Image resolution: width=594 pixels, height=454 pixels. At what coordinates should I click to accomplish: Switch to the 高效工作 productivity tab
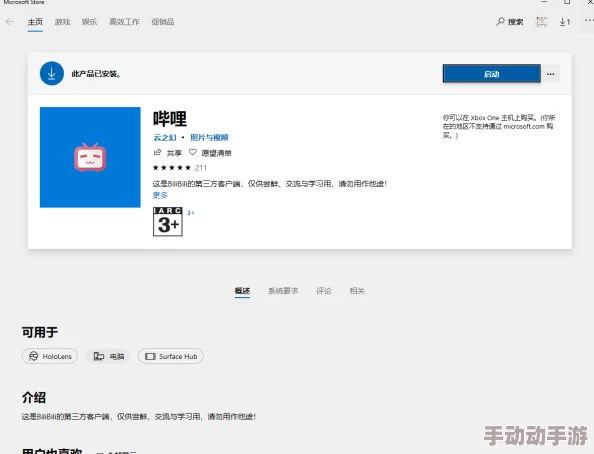(x=124, y=22)
